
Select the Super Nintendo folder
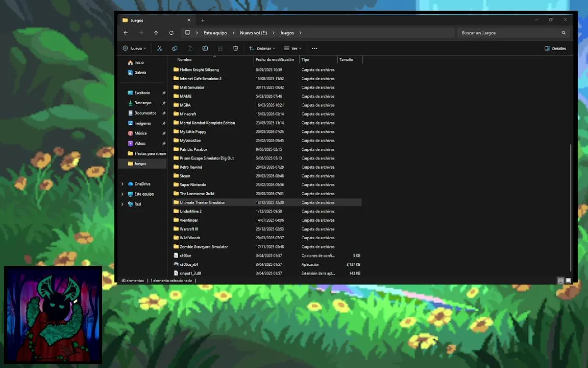click(x=193, y=185)
